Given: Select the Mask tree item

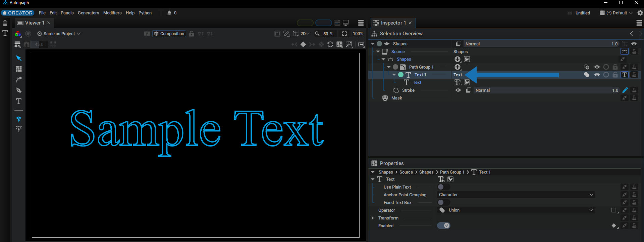Looking at the screenshot, I should click(x=397, y=98).
